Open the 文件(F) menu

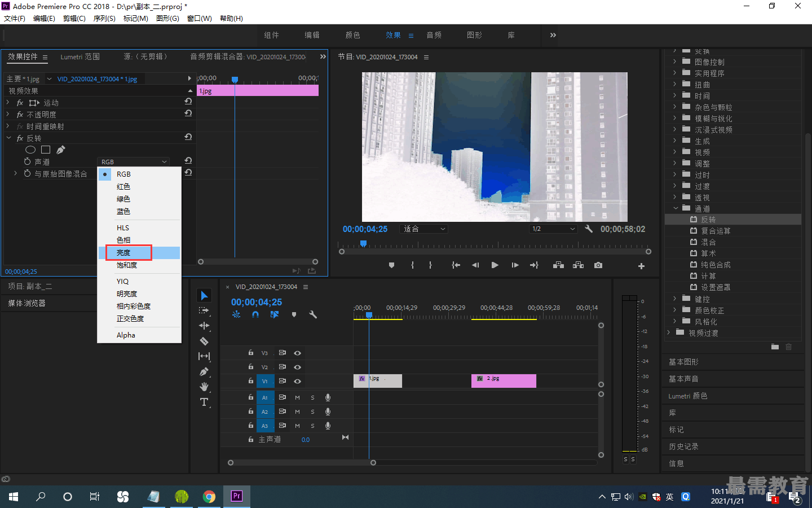tap(15, 18)
